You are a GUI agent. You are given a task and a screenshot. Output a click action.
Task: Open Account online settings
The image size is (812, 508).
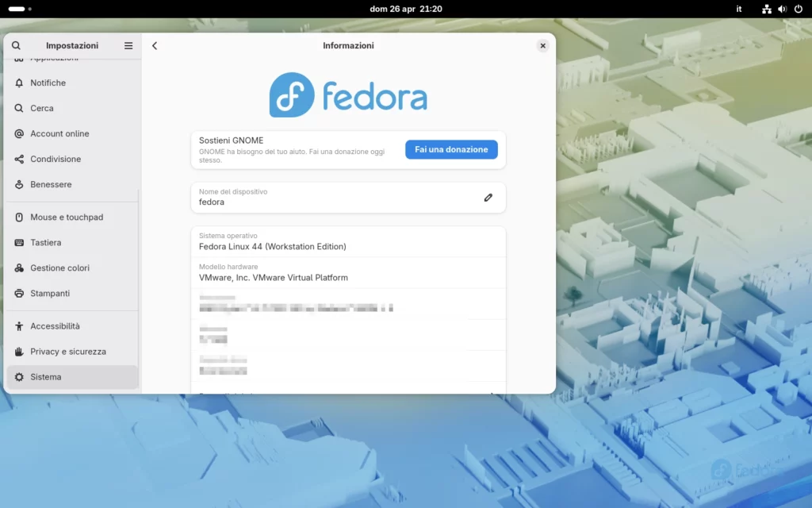coord(59,133)
